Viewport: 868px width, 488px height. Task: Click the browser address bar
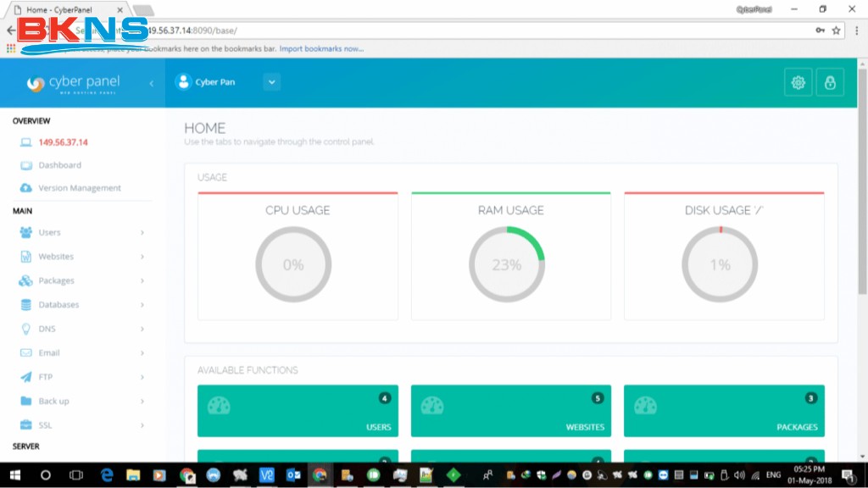point(475,30)
